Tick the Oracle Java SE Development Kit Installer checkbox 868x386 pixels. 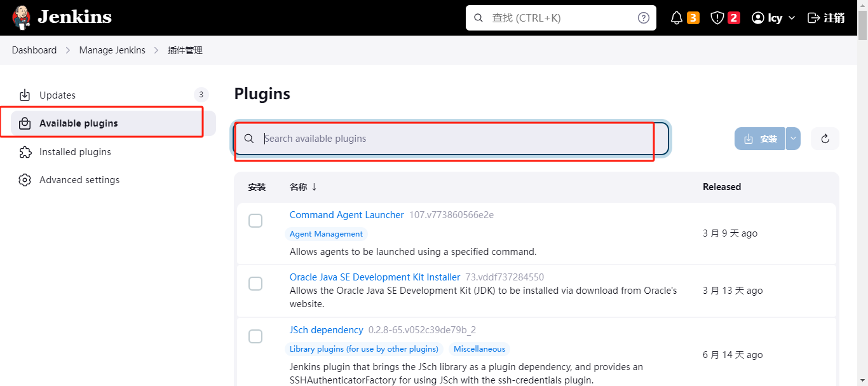255,284
